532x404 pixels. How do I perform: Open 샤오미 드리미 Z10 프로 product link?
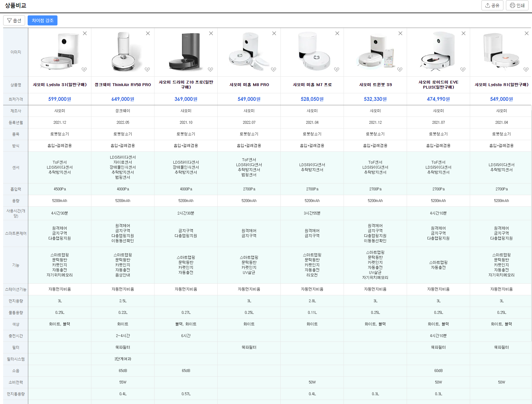pyautogui.click(x=186, y=85)
